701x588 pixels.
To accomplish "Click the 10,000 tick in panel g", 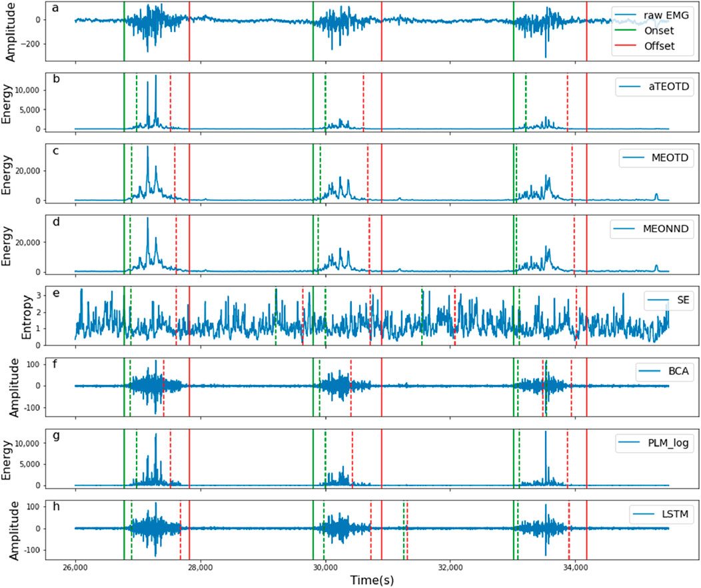I will (28, 443).
